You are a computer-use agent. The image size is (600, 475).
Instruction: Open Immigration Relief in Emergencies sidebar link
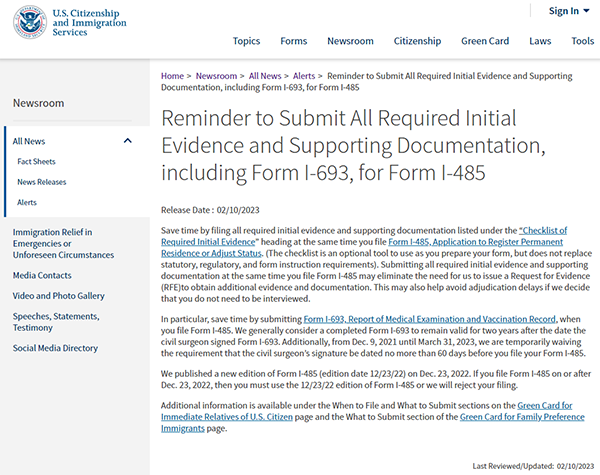[x=63, y=243]
